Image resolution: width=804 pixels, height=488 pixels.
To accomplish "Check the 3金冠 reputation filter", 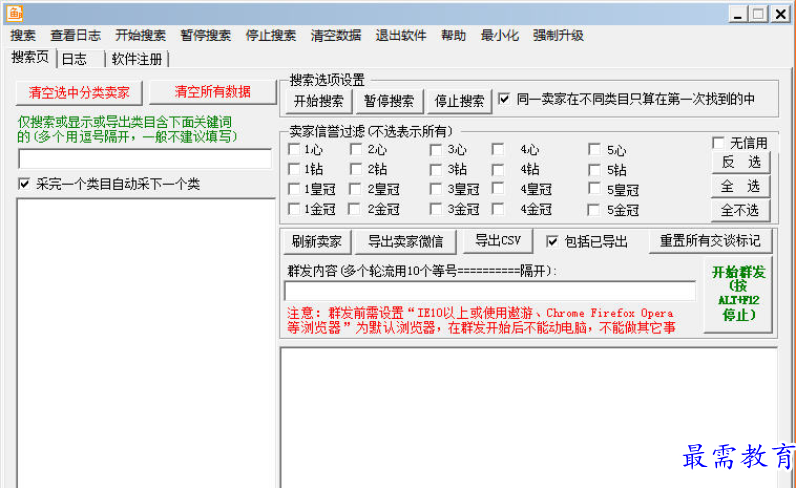I will pos(436,209).
